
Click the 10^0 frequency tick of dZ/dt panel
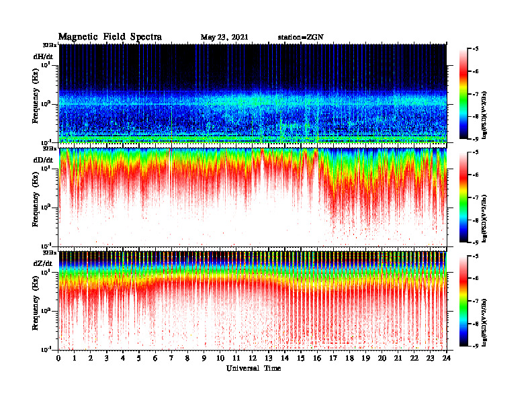click(x=46, y=310)
